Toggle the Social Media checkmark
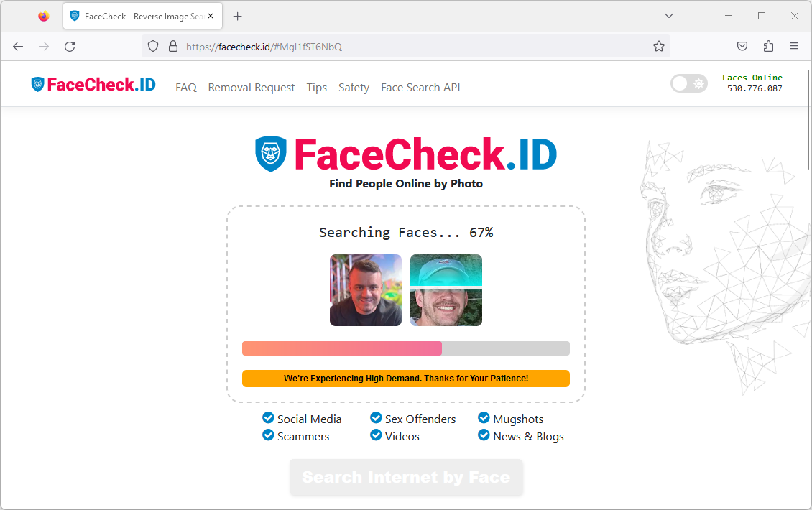 point(268,417)
